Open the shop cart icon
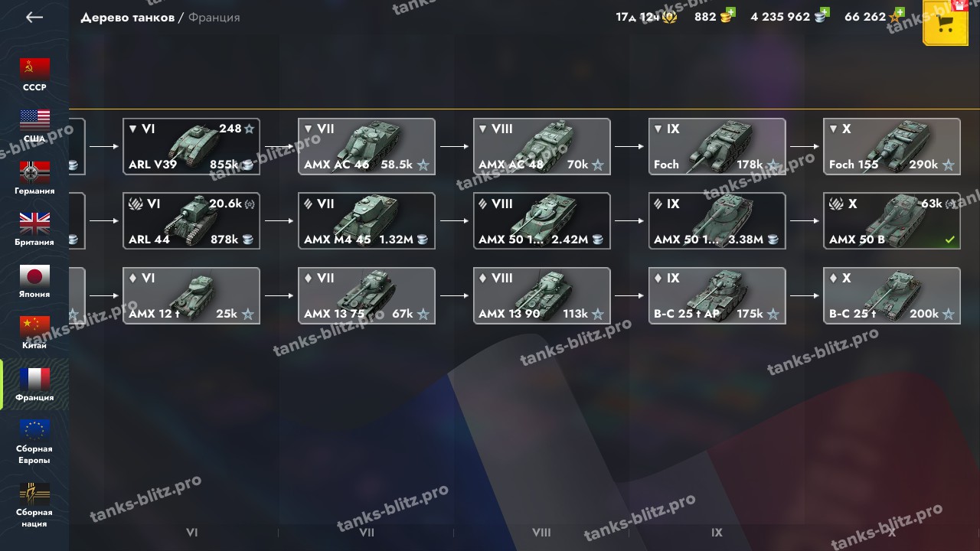Viewport: 980px width, 551px height. pos(946,23)
